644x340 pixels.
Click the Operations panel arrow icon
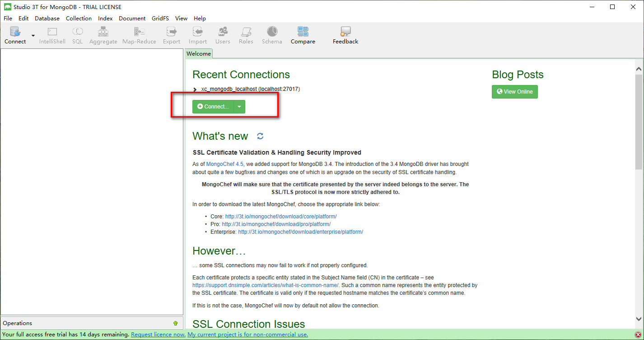[x=175, y=323]
